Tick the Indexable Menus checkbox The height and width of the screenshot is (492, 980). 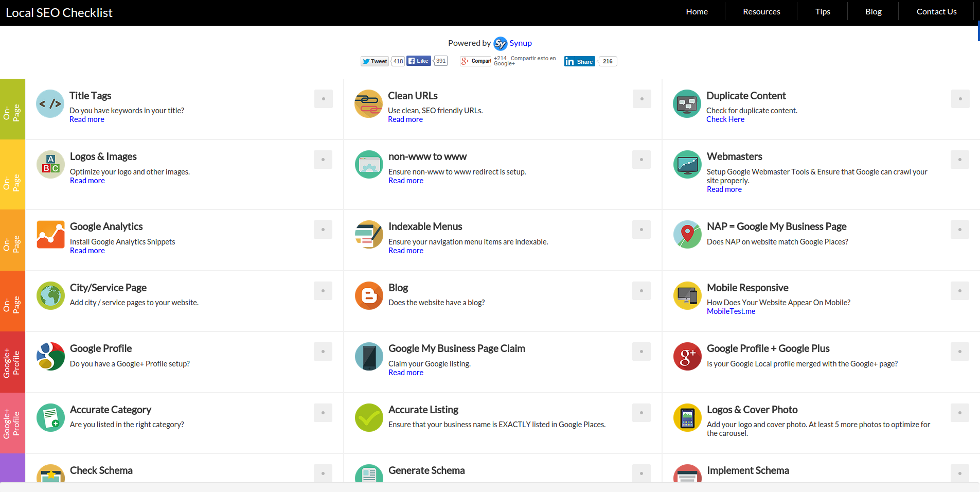pyautogui.click(x=642, y=230)
